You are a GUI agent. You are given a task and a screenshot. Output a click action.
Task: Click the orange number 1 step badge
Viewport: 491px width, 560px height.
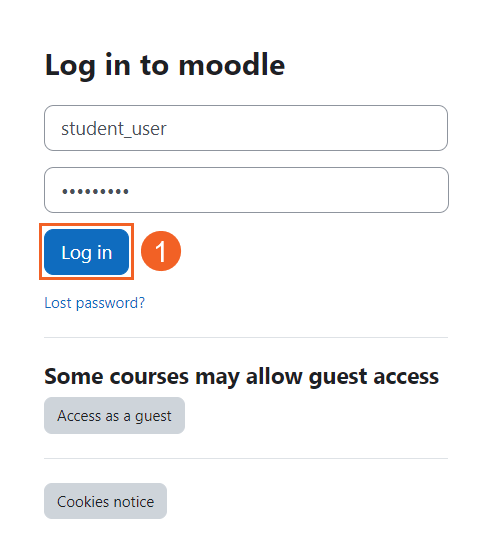tap(161, 251)
